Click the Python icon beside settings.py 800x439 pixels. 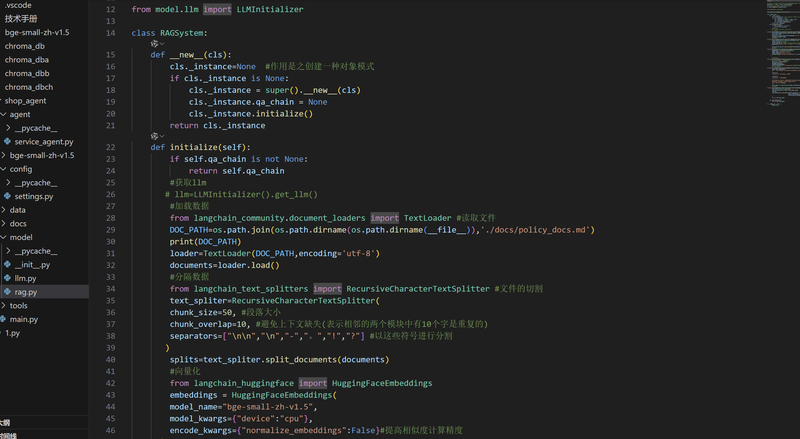click(7, 196)
